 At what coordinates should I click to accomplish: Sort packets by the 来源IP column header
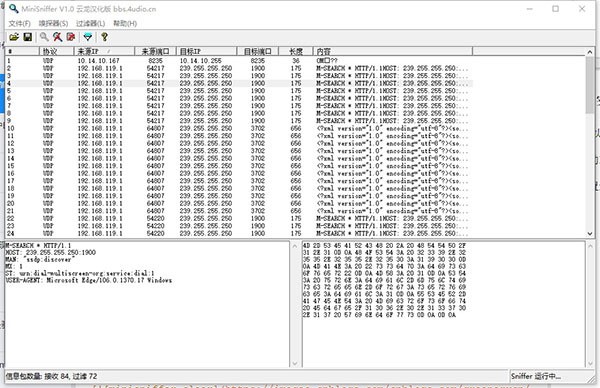point(104,51)
